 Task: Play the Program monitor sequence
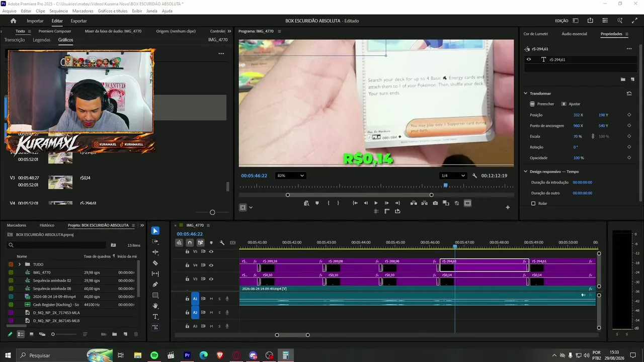coord(376,203)
